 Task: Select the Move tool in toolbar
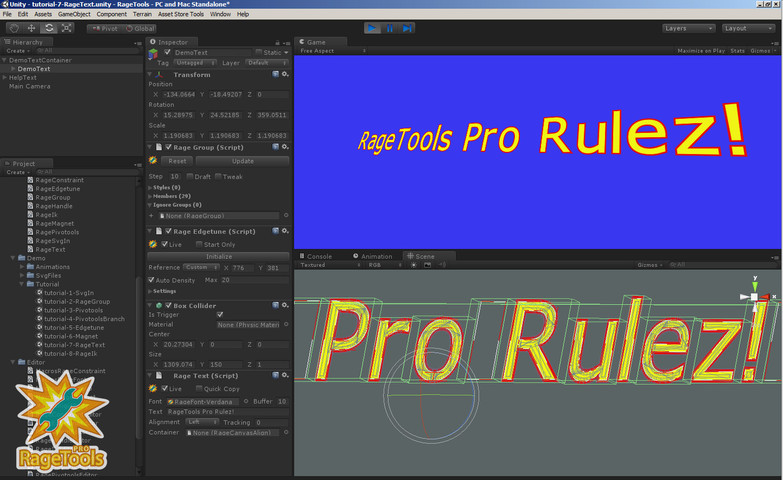coord(31,28)
